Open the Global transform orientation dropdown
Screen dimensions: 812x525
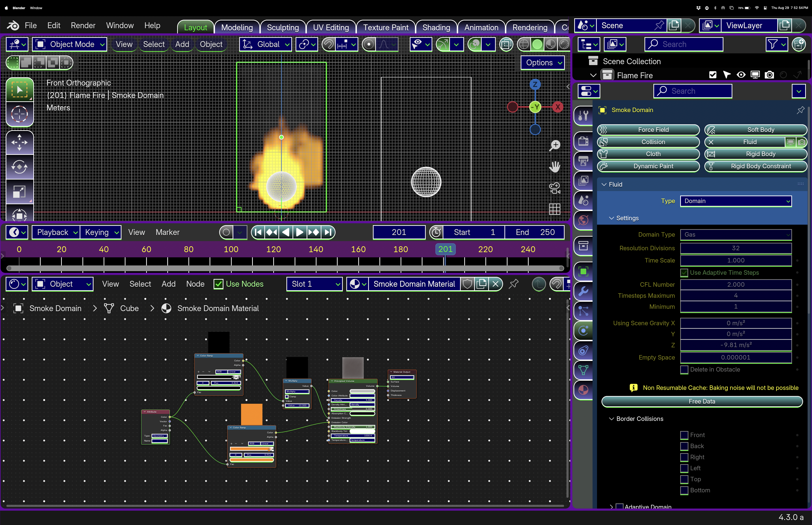pyautogui.click(x=265, y=44)
